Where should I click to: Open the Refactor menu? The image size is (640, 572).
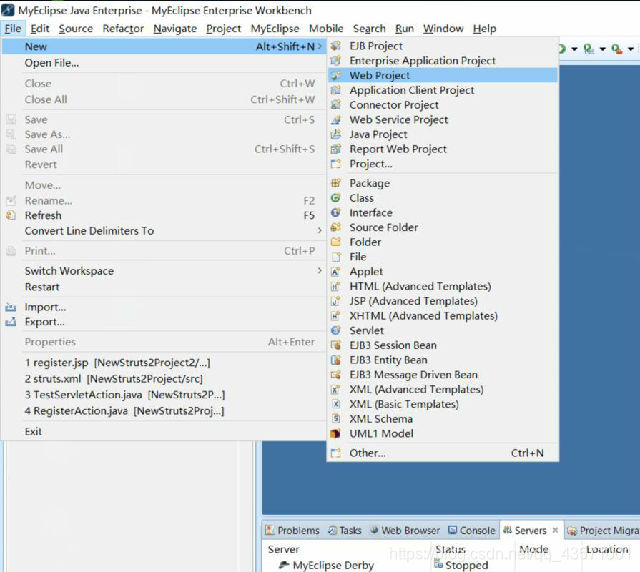[x=123, y=29]
